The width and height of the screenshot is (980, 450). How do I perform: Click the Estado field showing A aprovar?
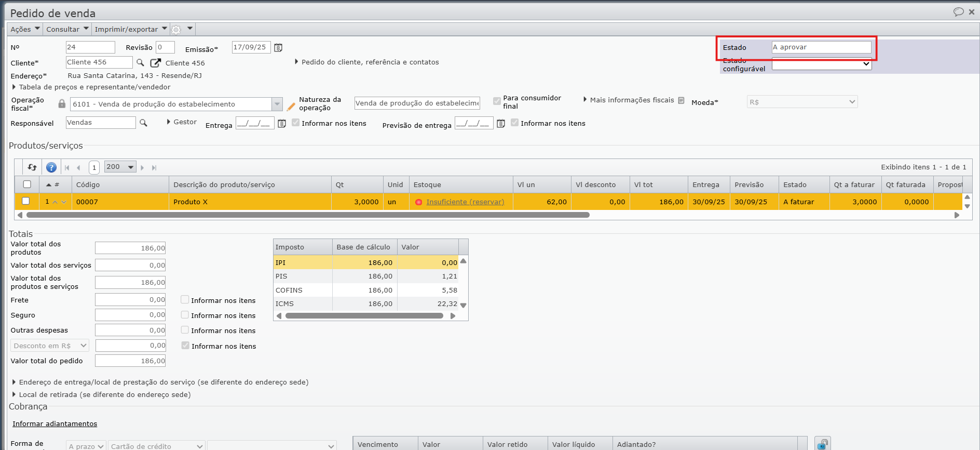(x=821, y=47)
